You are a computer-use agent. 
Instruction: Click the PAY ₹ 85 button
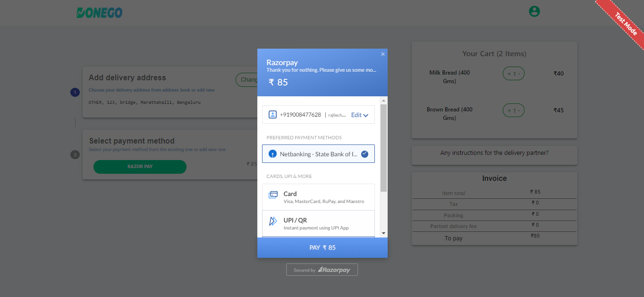322,247
